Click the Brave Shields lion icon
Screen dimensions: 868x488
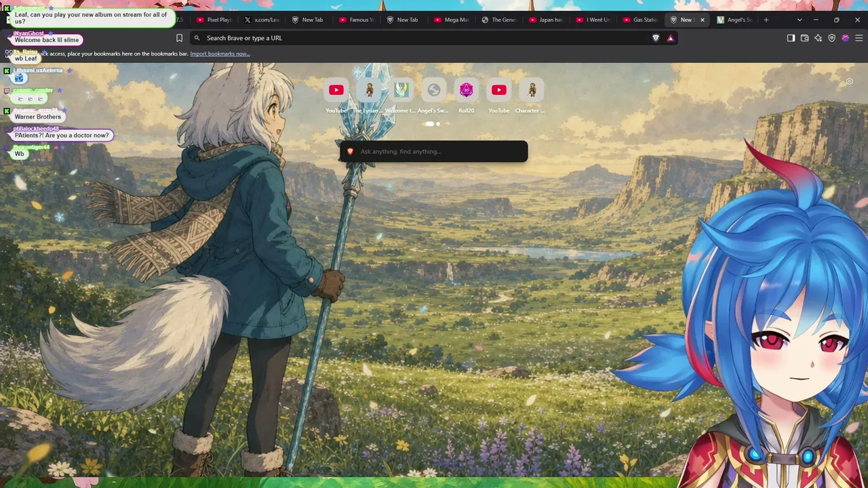[x=656, y=38]
